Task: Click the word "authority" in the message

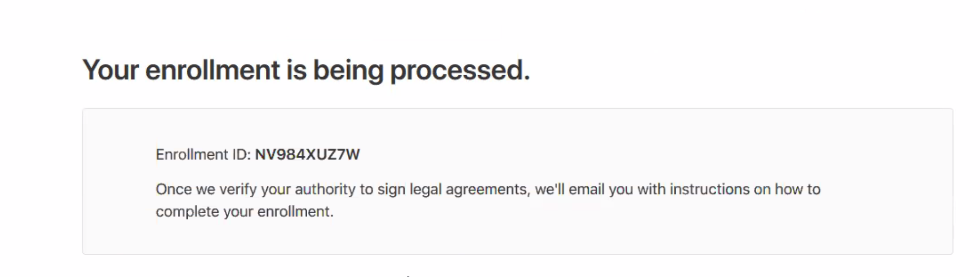Action: coord(325,189)
